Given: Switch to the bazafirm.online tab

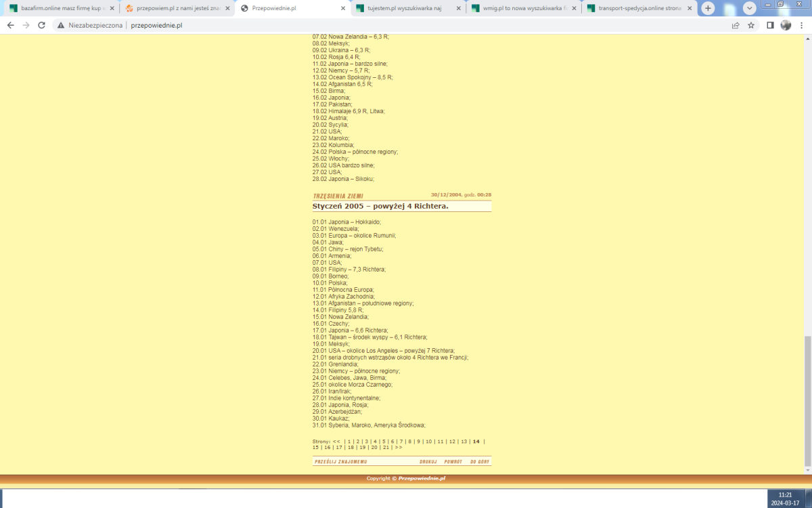Looking at the screenshot, I should [x=58, y=8].
